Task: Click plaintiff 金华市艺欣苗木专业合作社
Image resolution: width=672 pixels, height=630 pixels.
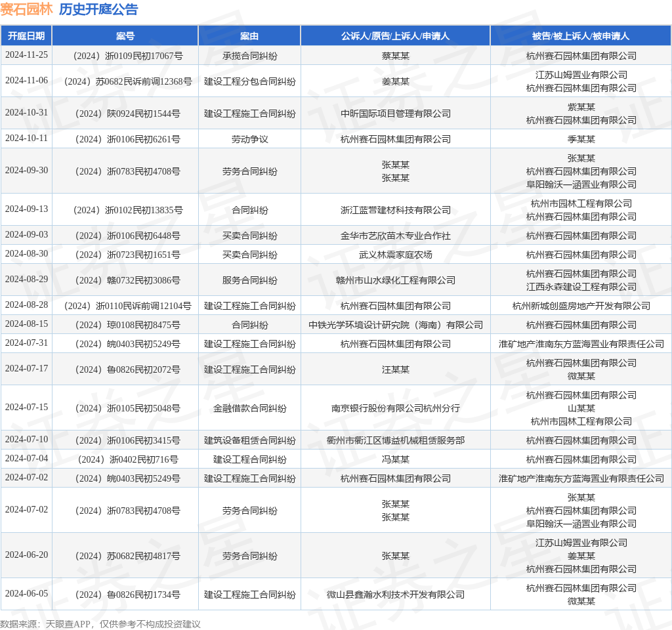Action: point(396,236)
